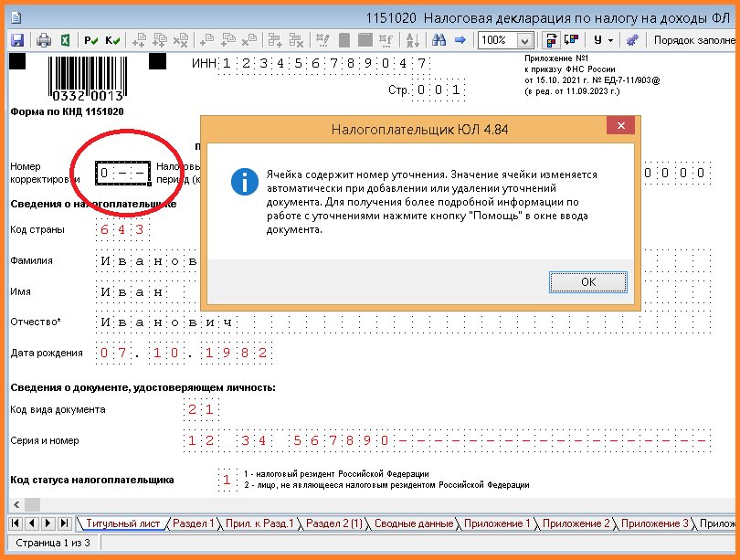Screen dimensions: 740x560
Task: Click the Print icon in toolbar
Action: click(44, 40)
